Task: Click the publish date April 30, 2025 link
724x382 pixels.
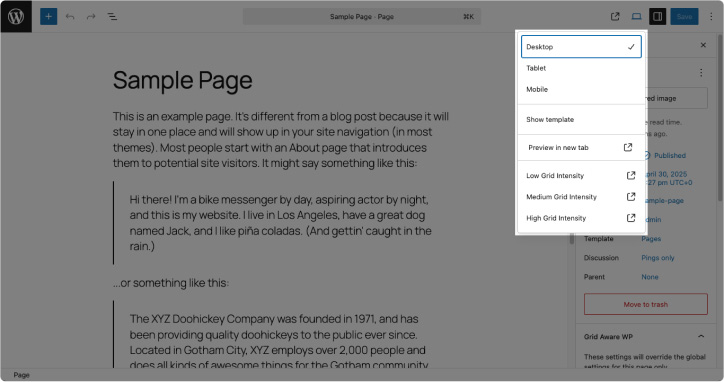Action: pyautogui.click(x=667, y=178)
